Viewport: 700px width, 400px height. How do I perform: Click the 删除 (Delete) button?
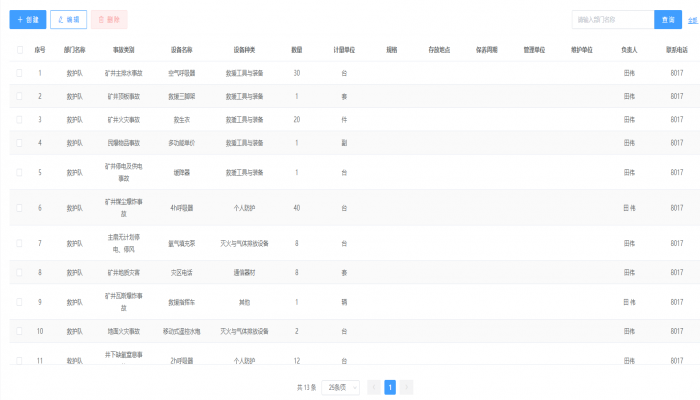(109, 19)
